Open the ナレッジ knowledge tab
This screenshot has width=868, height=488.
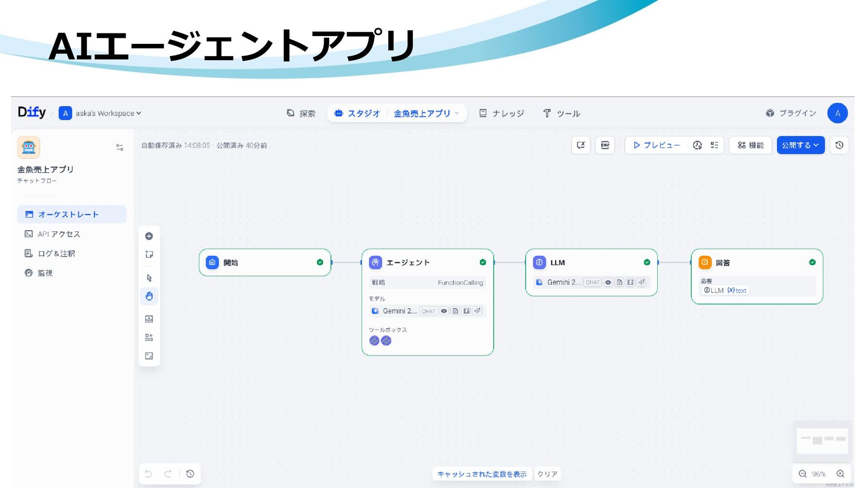click(x=501, y=113)
